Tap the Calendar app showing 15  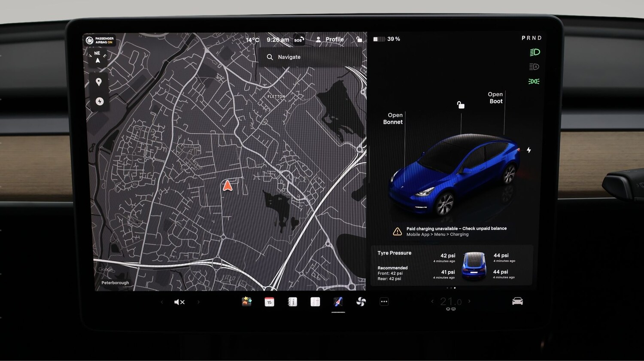point(269,302)
